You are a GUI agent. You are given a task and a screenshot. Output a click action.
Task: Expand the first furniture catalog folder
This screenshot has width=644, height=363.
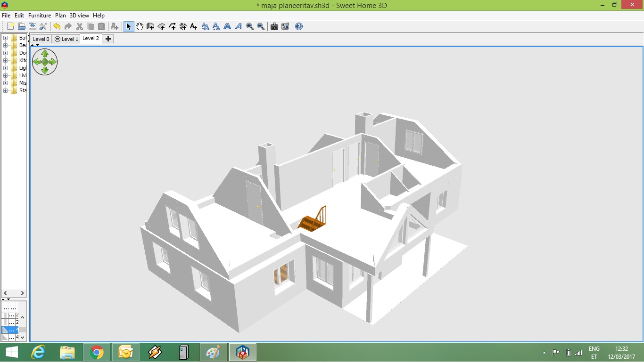6,38
